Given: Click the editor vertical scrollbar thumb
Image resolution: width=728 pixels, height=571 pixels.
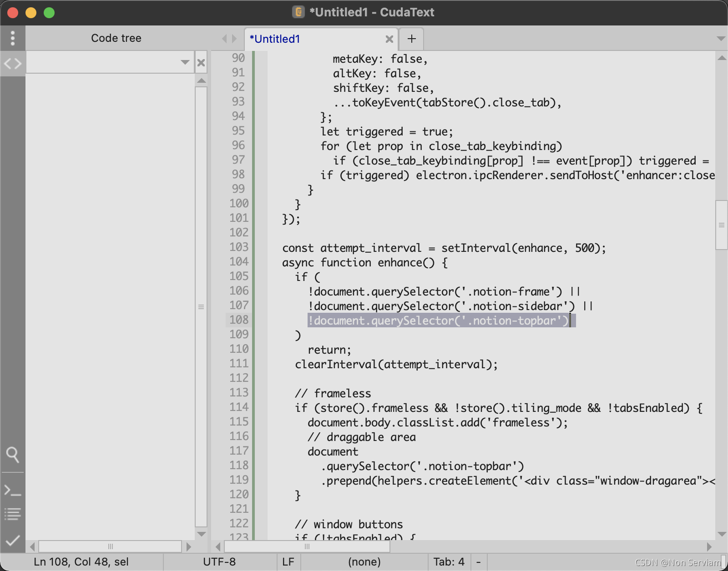Looking at the screenshot, I should (x=722, y=225).
